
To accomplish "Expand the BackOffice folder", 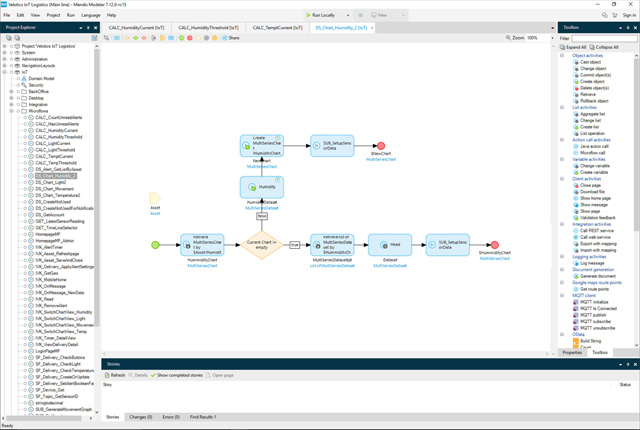I will (11, 92).
